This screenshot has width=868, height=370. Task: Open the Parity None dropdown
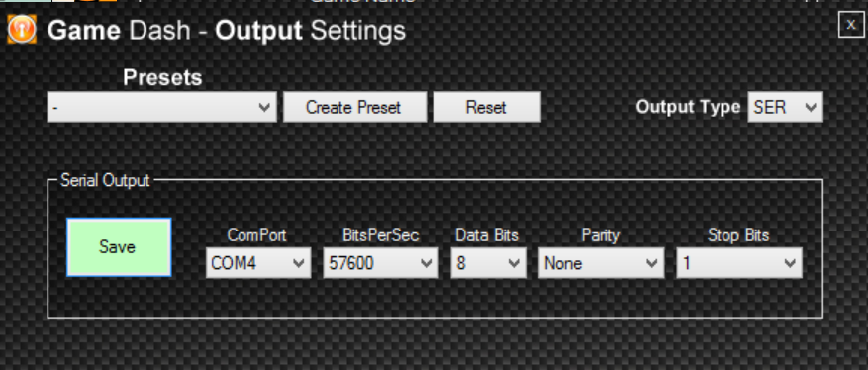click(601, 263)
